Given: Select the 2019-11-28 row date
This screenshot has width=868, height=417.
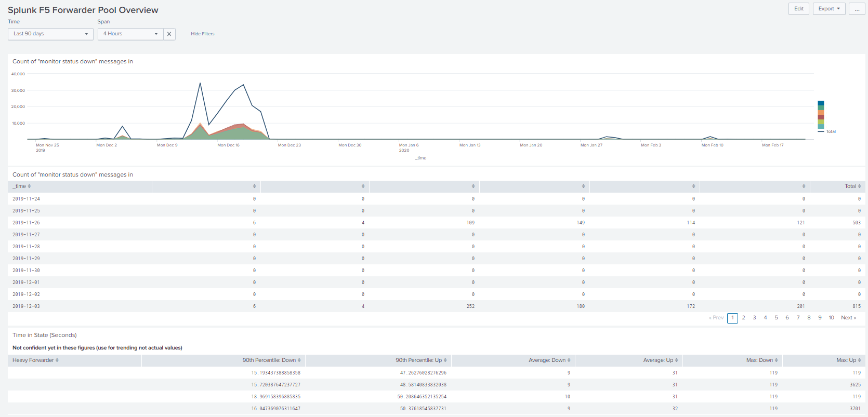Looking at the screenshot, I should point(26,247).
